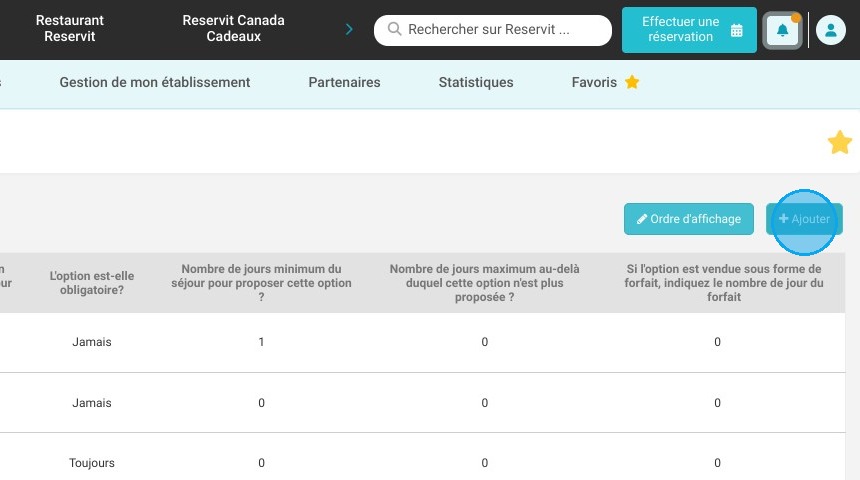Click the Toujours cell in the table
Image resolution: width=860 pixels, height=480 pixels.
click(92, 463)
